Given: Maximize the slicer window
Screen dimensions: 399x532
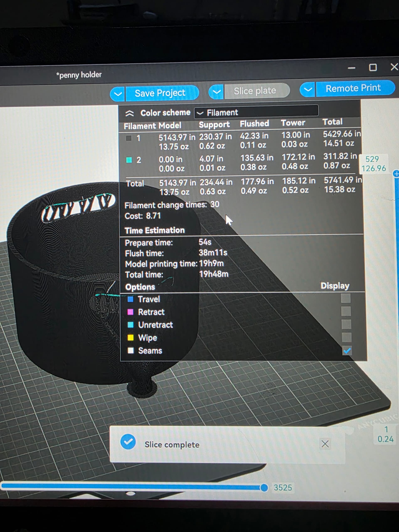Looking at the screenshot, I should [x=373, y=68].
